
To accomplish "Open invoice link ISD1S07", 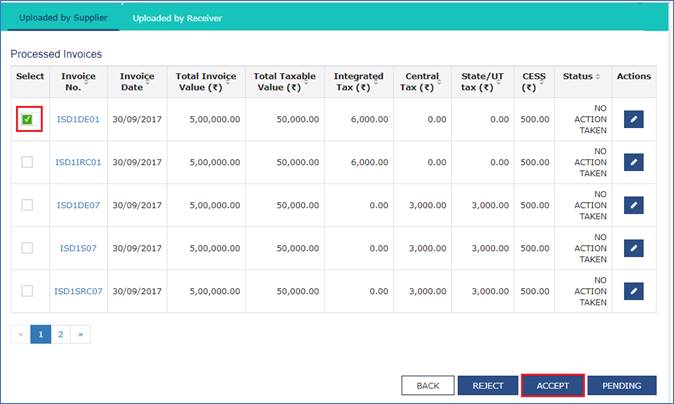I will pos(78,248).
